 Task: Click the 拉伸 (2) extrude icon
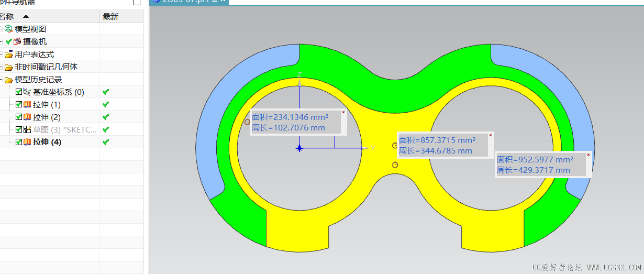[x=27, y=117]
